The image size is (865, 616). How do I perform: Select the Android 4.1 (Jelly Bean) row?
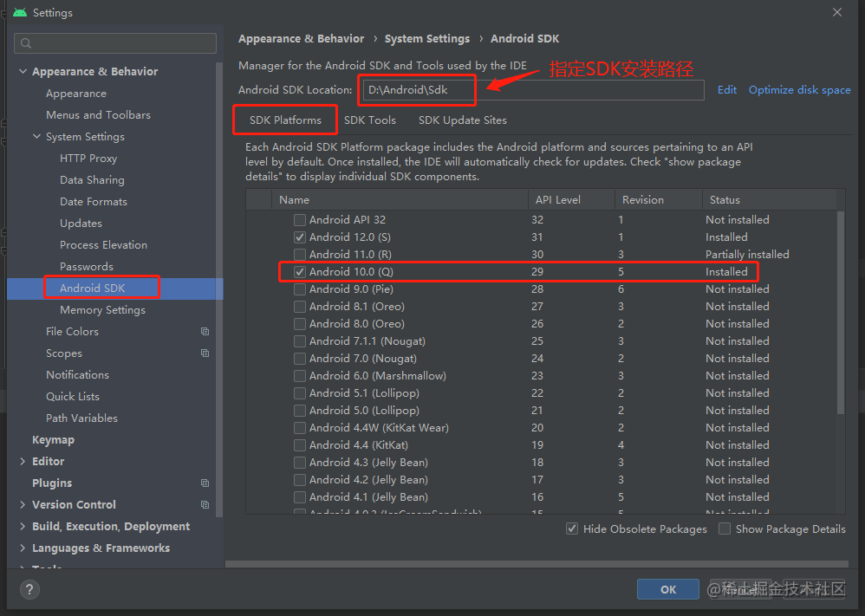(541, 497)
